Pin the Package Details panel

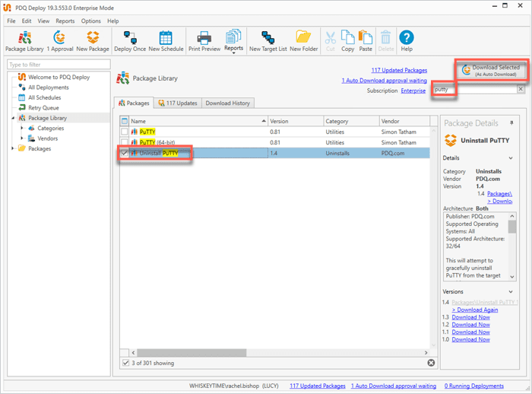511,123
